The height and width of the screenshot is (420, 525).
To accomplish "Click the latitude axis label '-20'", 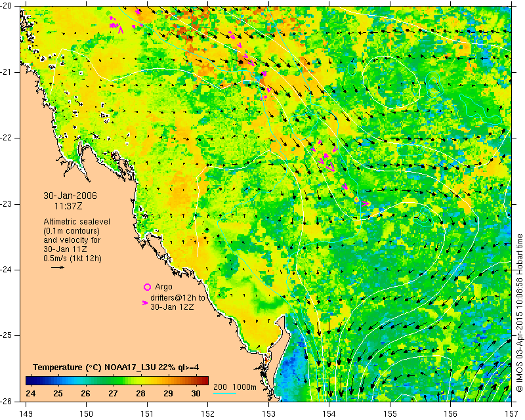I will point(5,6).
